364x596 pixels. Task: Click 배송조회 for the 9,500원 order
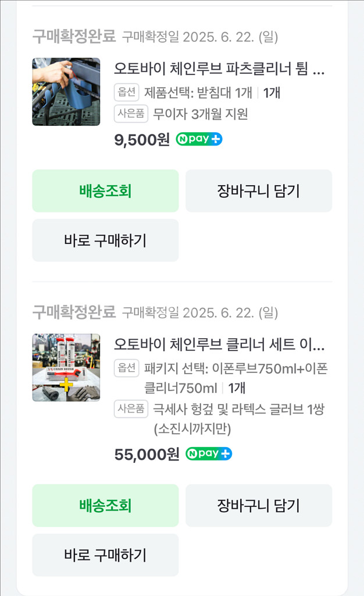pos(105,191)
